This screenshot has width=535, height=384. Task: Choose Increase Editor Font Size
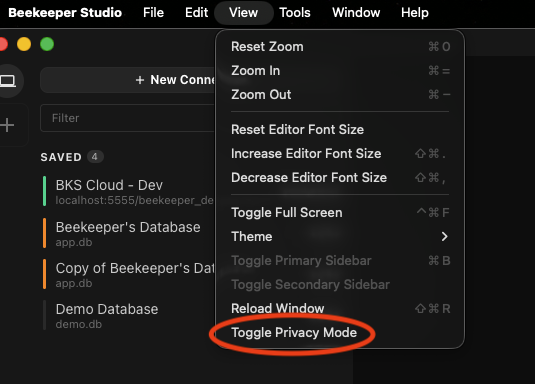tap(340, 154)
